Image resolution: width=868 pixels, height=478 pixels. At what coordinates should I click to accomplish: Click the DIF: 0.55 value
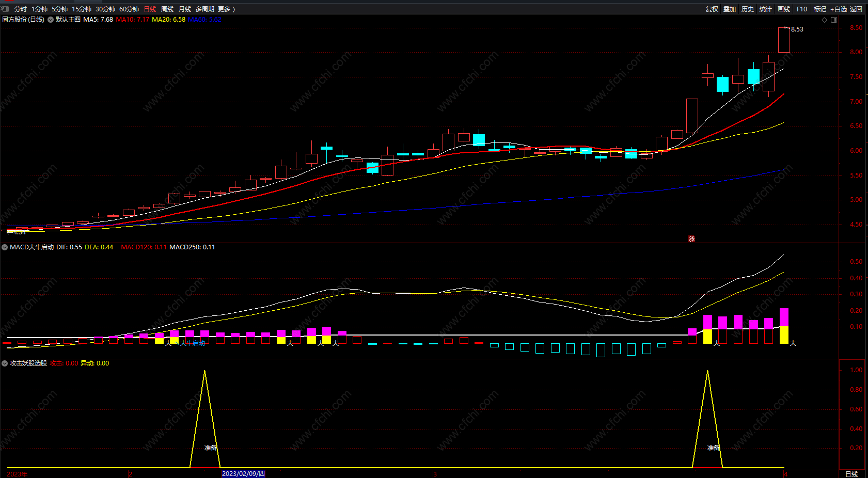(x=69, y=247)
